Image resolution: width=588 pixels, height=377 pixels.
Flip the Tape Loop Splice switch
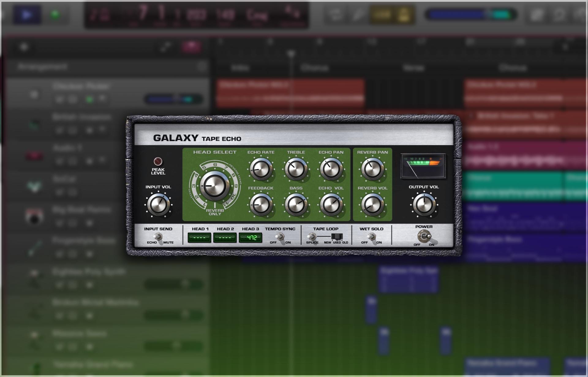pyautogui.click(x=312, y=237)
